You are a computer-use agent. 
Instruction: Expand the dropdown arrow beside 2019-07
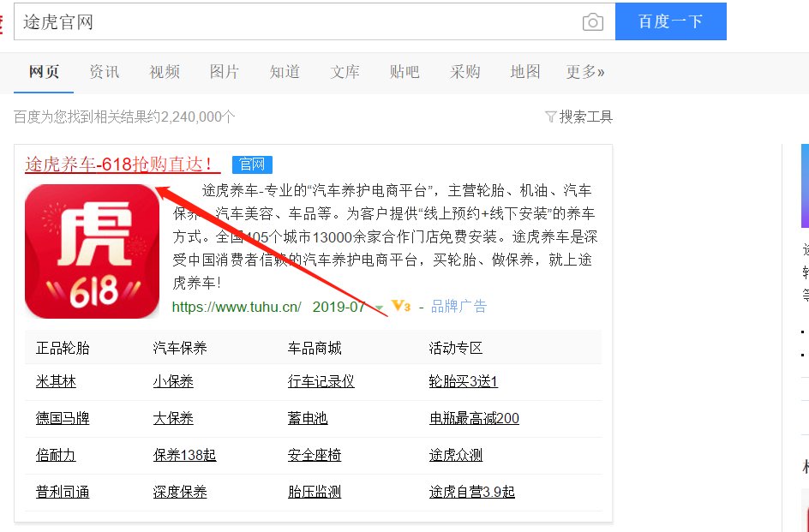tap(379, 308)
